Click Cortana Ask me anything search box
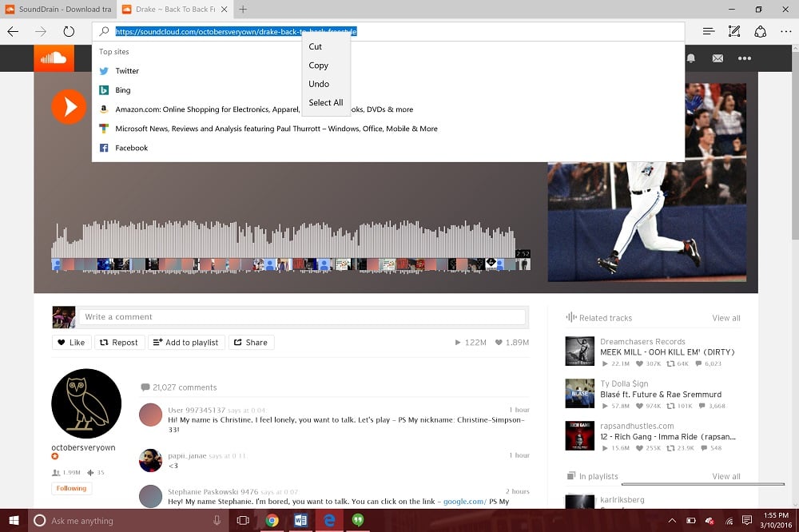 [129, 520]
